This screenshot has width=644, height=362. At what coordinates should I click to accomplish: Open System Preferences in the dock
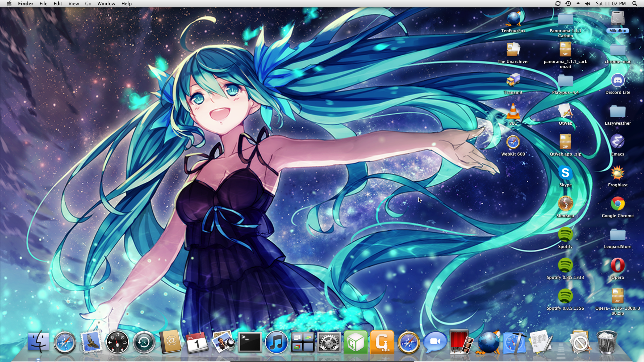click(329, 342)
